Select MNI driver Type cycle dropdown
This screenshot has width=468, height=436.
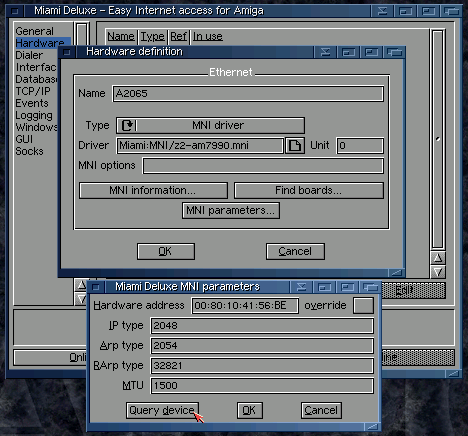pyautogui.click(x=210, y=125)
